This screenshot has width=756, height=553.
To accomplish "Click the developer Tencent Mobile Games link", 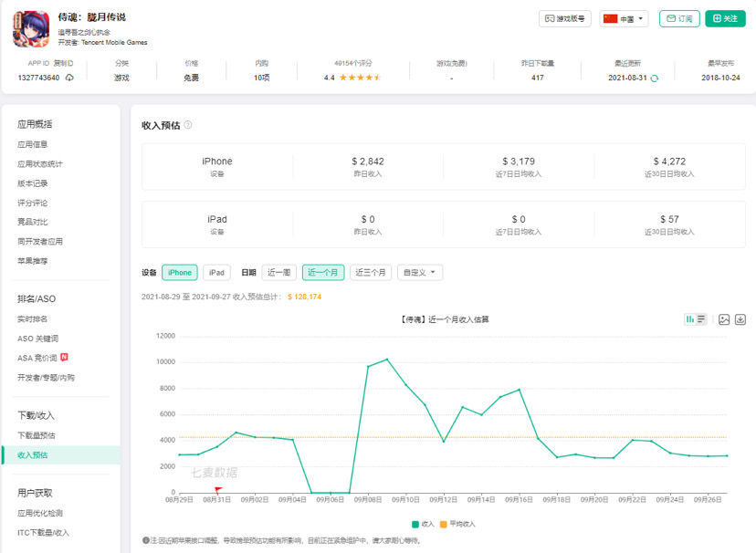I will pyautogui.click(x=114, y=42).
